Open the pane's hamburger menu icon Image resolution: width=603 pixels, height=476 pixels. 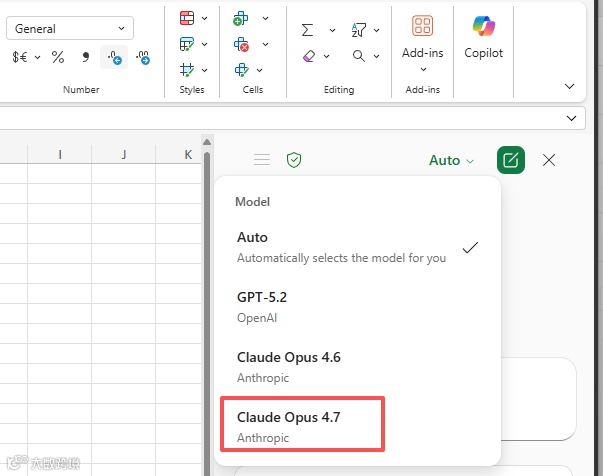(262, 159)
